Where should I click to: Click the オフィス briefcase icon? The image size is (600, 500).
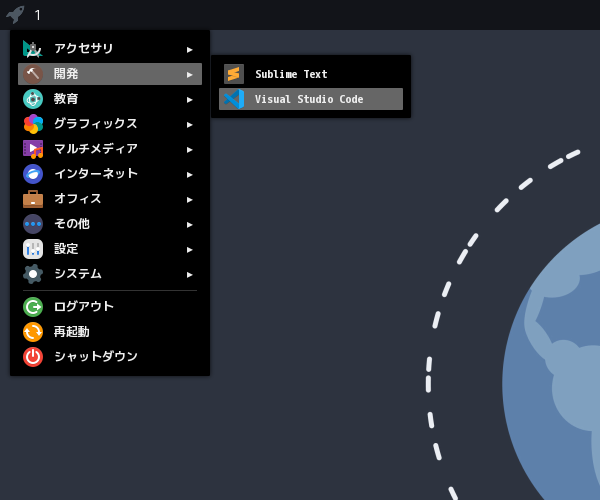(x=33, y=199)
